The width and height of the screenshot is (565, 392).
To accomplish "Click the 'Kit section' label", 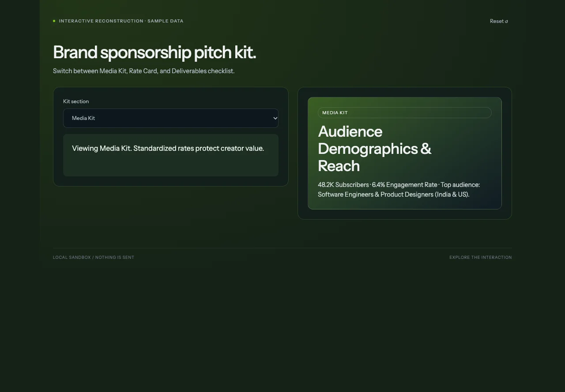I will 76,101.
